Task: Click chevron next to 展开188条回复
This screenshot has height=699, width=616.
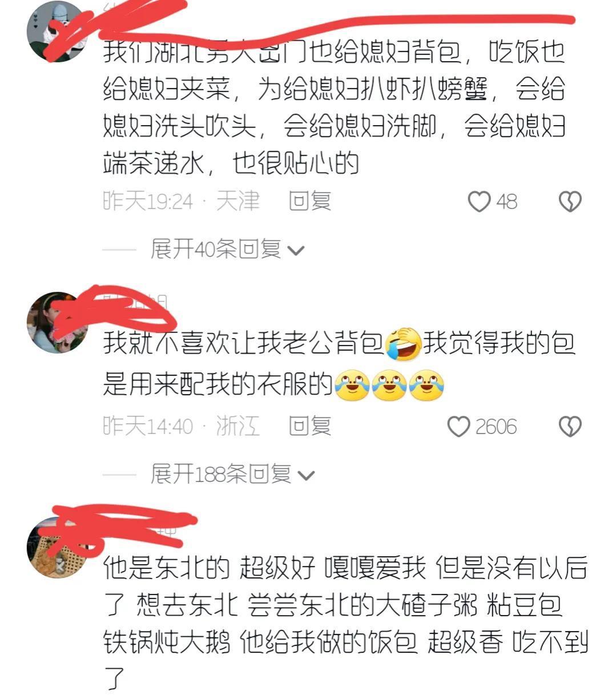Action: click(307, 475)
